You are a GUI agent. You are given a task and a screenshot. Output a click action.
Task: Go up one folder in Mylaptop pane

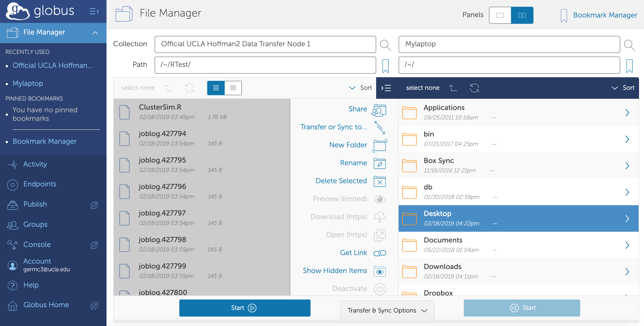pos(453,88)
